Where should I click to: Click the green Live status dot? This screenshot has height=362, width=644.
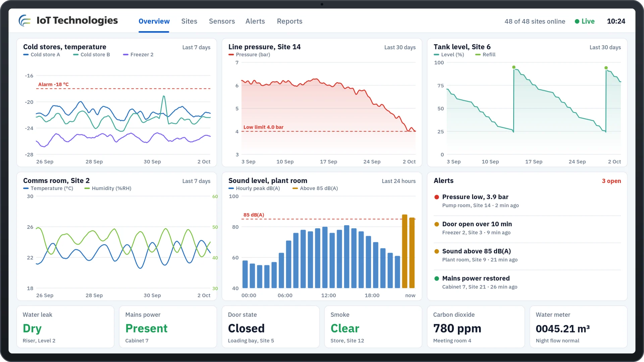(x=577, y=21)
